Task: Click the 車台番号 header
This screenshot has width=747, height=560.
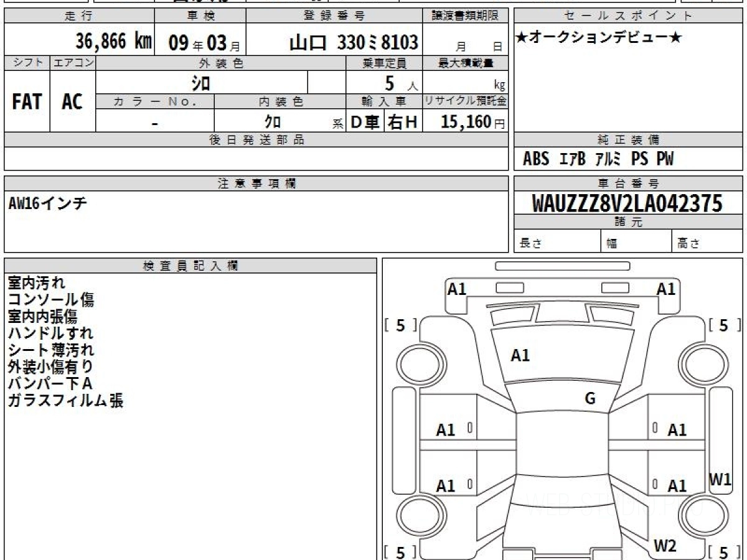Action: [x=628, y=184]
